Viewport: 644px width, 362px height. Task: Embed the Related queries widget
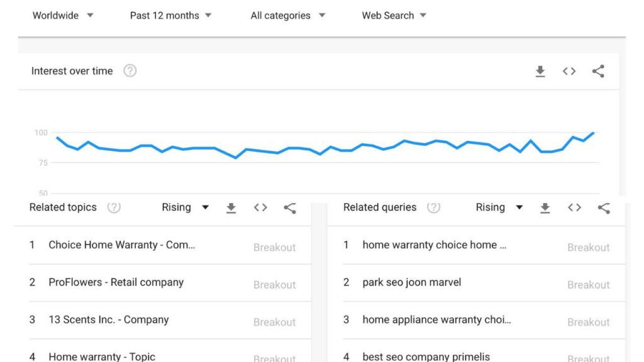pyautogui.click(x=574, y=207)
